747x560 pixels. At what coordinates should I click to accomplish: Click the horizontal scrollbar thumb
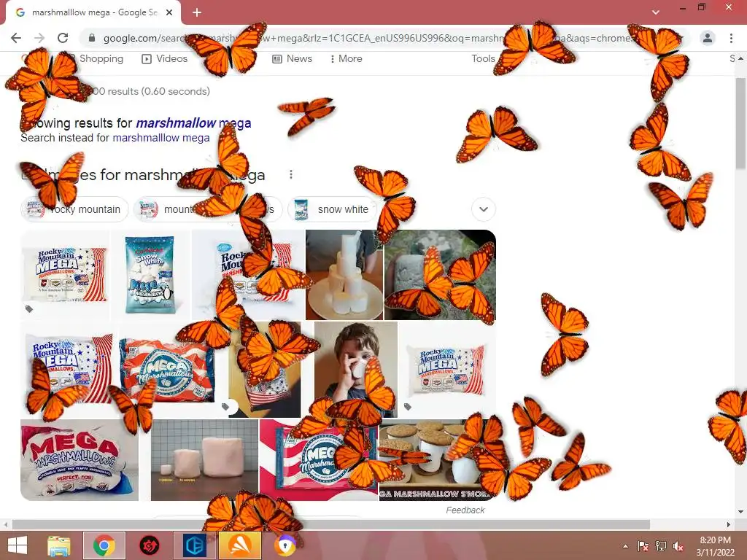coord(331,524)
